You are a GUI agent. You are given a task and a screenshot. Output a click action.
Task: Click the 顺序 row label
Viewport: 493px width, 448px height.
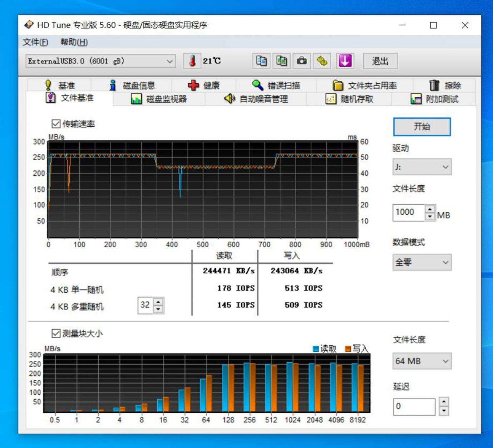tap(60, 273)
